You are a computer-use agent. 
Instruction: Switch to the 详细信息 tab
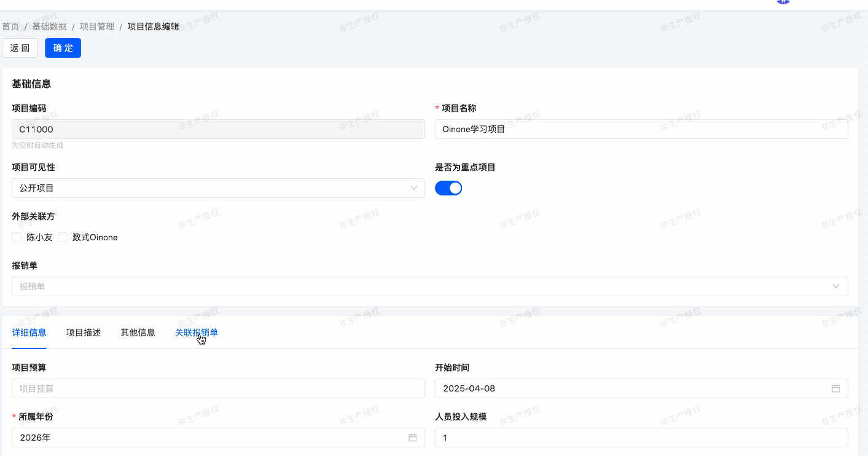pyautogui.click(x=29, y=332)
